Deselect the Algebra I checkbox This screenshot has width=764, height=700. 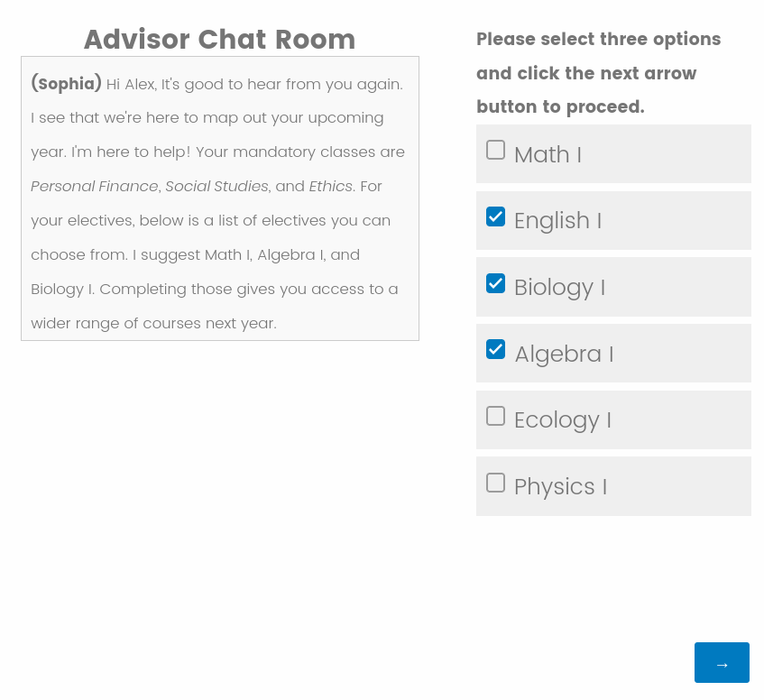pyautogui.click(x=495, y=349)
